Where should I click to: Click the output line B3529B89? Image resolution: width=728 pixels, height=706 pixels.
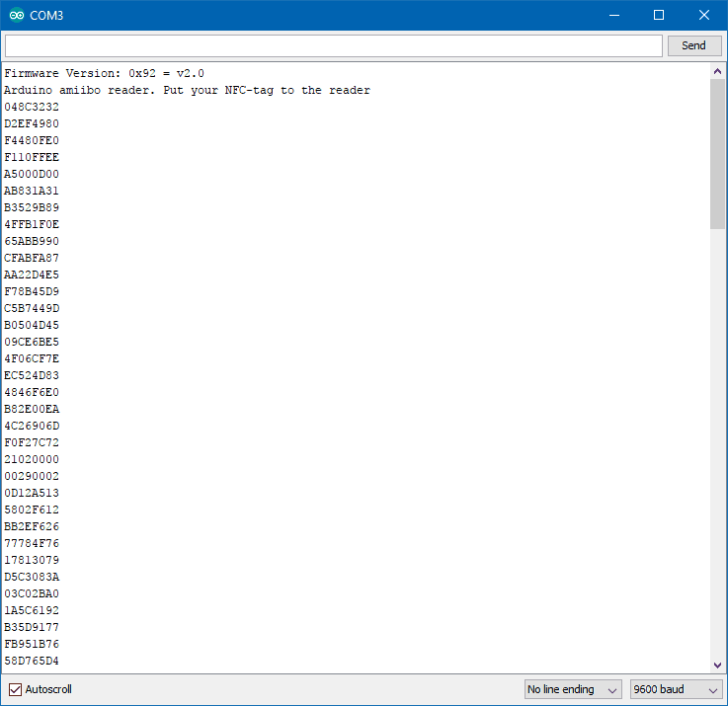click(32, 207)
